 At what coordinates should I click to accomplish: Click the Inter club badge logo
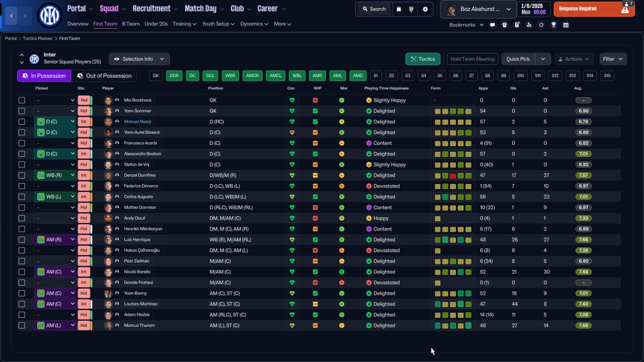[x=49, y=15]
